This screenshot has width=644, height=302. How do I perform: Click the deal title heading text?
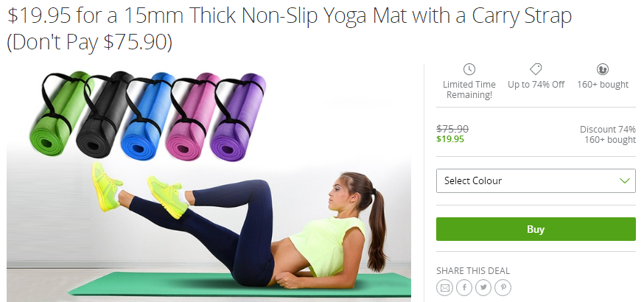click(290, 29)
